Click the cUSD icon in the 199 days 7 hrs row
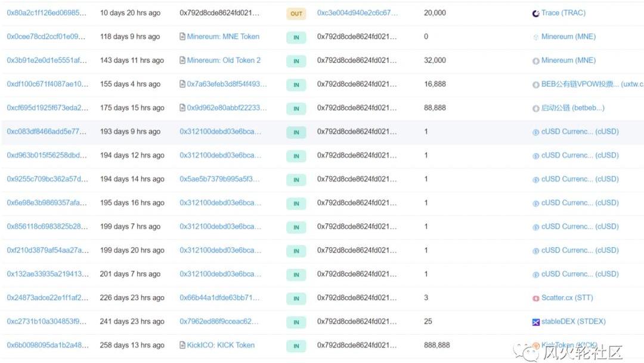The image size is (644, 363). pos(535,227)
